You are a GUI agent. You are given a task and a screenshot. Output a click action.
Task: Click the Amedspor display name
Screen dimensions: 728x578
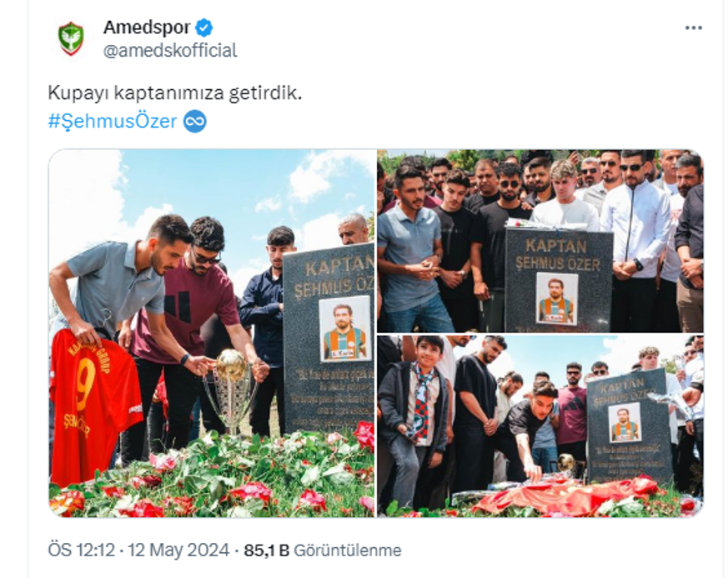tap(147, 28)
